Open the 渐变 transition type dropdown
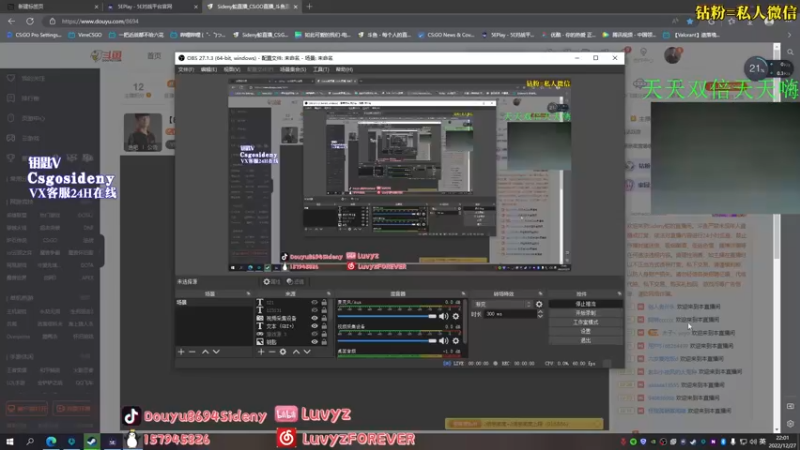The height and width of the screenshot is (450, 800). click(x=502, y=304)
